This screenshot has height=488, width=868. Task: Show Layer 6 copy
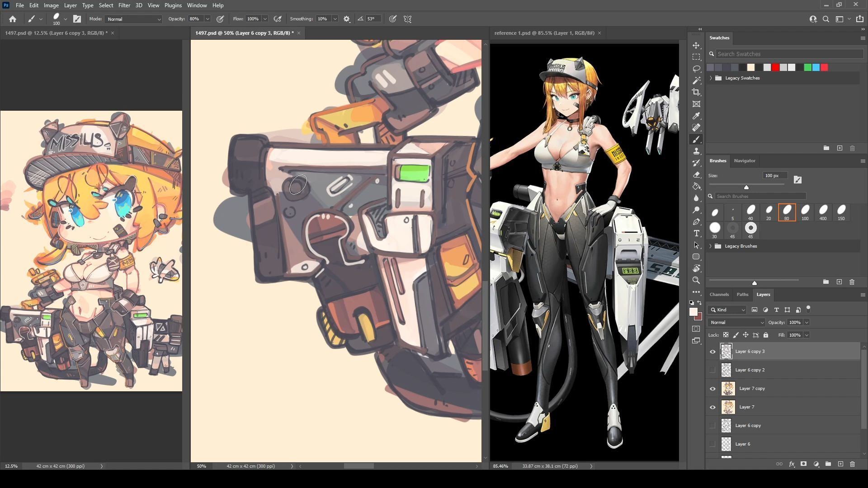712,426
